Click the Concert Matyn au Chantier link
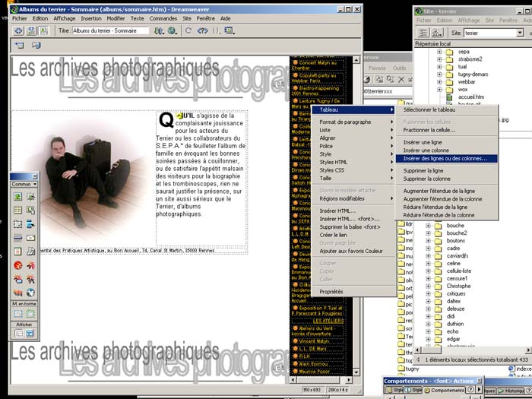This screenshot has width=532, height=399. tap(314, 65)
